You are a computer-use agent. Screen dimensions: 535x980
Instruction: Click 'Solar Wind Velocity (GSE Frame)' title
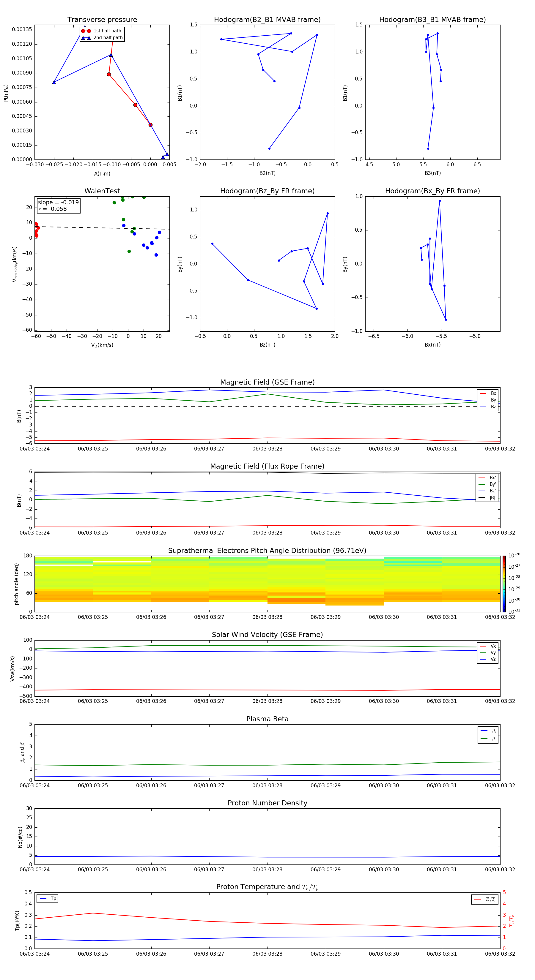click(x=267, y=635)
